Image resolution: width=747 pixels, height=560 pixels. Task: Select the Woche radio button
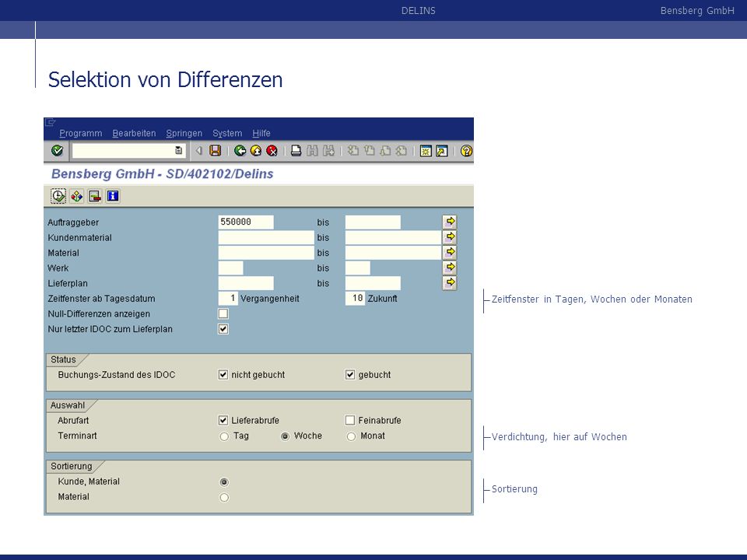285,436
